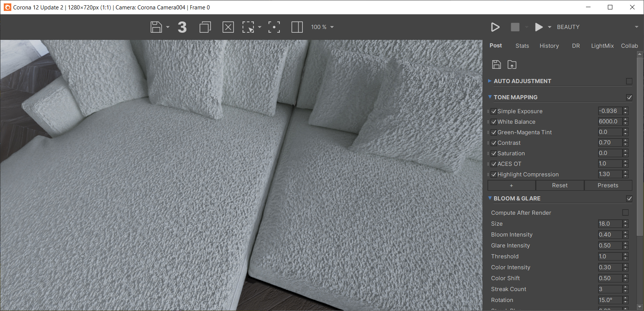Copy render to clipboard icon
The height and width of the screenshot is (311, 644).
[x=205, y=27]
